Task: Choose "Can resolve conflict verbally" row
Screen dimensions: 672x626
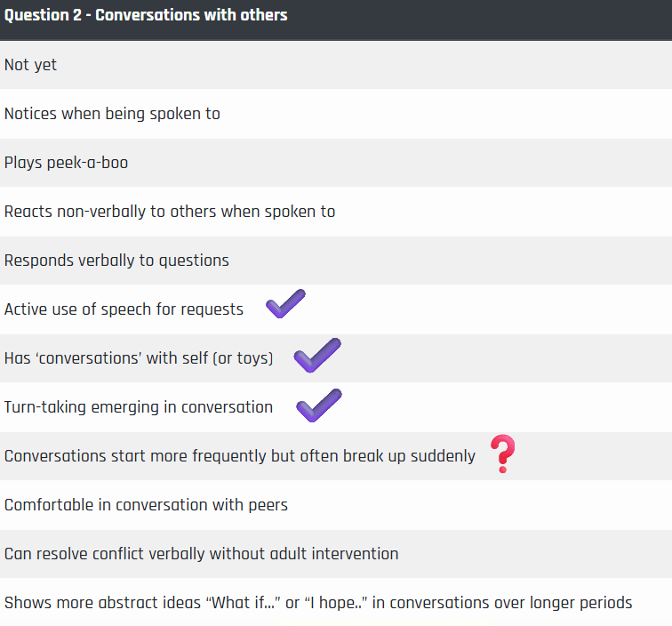Action: coord(336,554)
